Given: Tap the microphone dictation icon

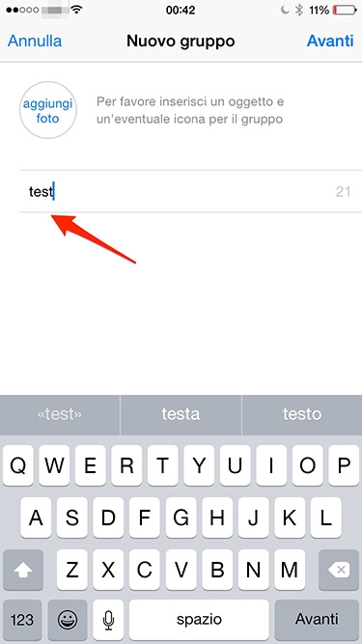Looking at the screenshot, I should (x=108, y=620).
